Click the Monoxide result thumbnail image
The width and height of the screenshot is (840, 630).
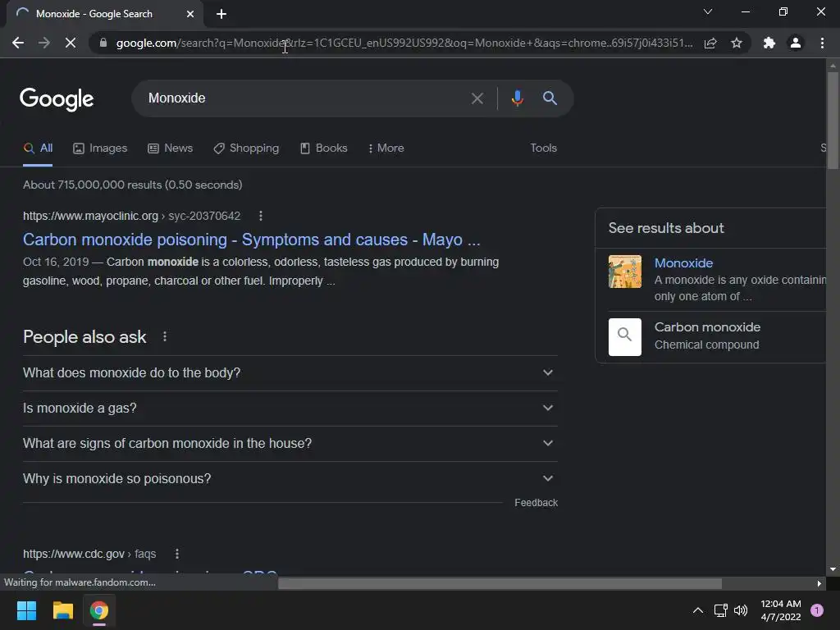click(624, 272)
